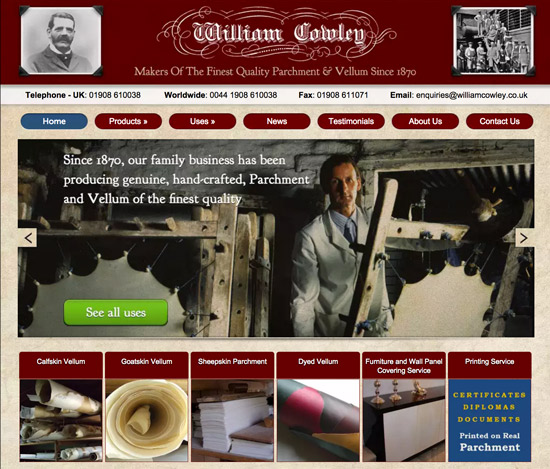Navigate to About Us
Viewport: 550px width, 469px height.
coord(425,121)
